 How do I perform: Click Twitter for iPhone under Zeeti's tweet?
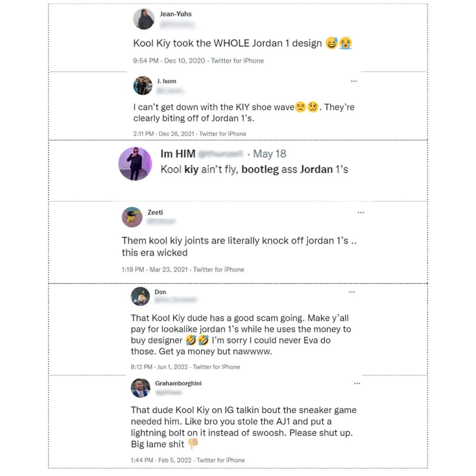[219, 269]
